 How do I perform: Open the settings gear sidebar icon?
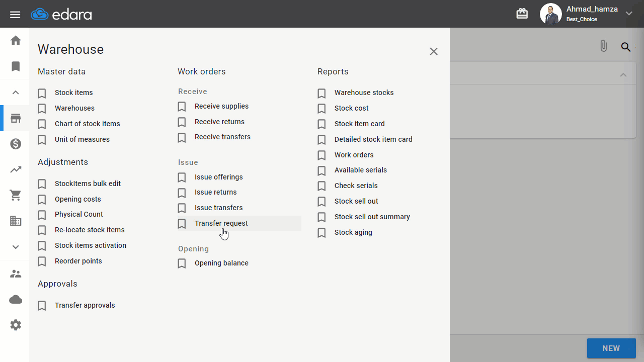pos(16,325)
